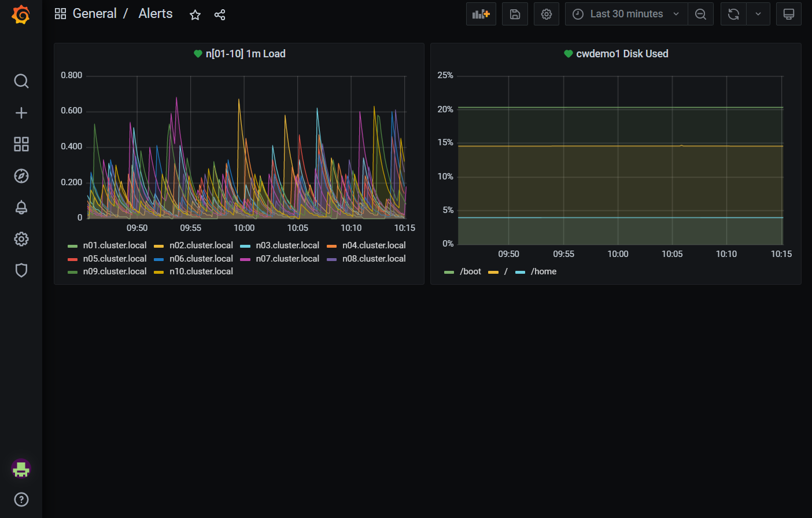Viewport: 812px width, 518px height.
Task: Click the Alerts dashboard title
Action: tap(155, 13)
